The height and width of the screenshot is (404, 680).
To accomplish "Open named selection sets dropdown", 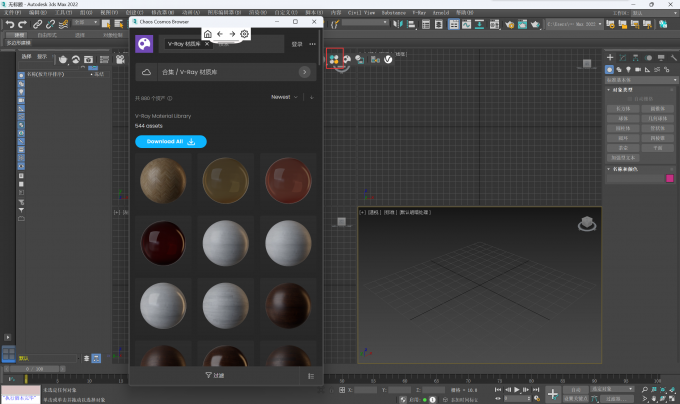I will (x=365, y=22).
